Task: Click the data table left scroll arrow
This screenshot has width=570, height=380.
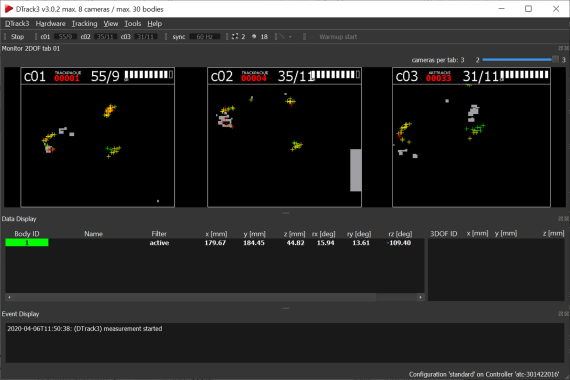Action: tap(9, 297)
